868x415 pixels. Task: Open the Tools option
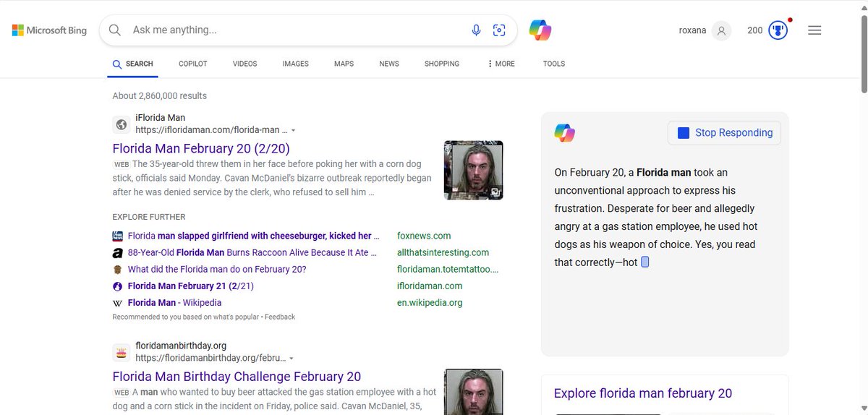pos(554,64)
